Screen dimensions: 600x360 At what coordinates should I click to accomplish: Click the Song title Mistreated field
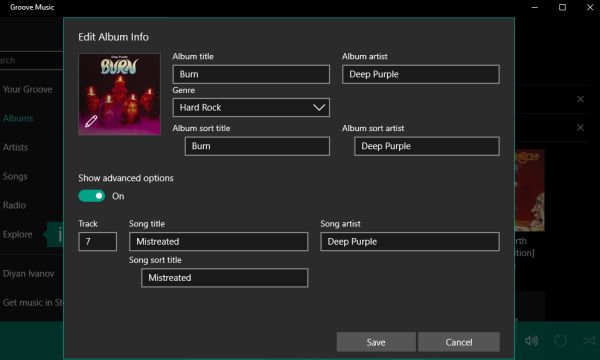point(218,241)
